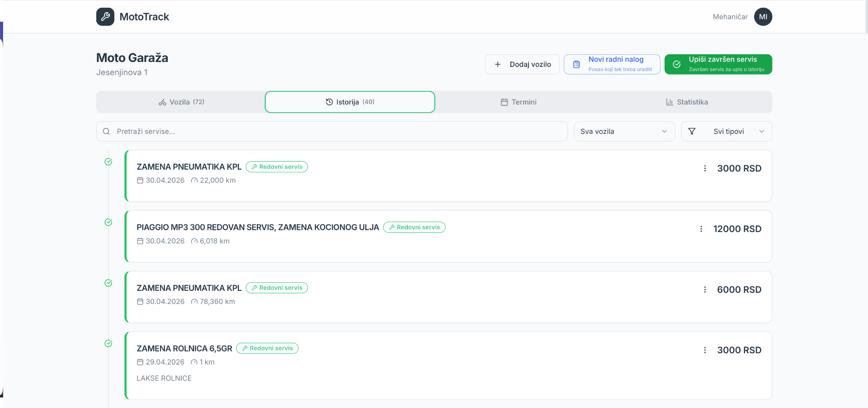Viewport: 868px width, 408px height.
Task: Open three-dot menu for ZAMENA ROLNICA 6,5GR
Action: (705, 350)
